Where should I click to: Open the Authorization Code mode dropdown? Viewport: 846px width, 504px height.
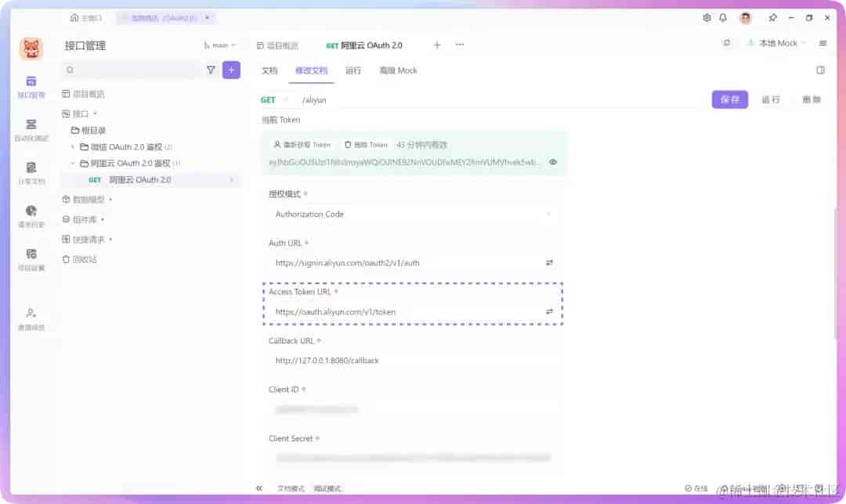[x=413, y=214]
